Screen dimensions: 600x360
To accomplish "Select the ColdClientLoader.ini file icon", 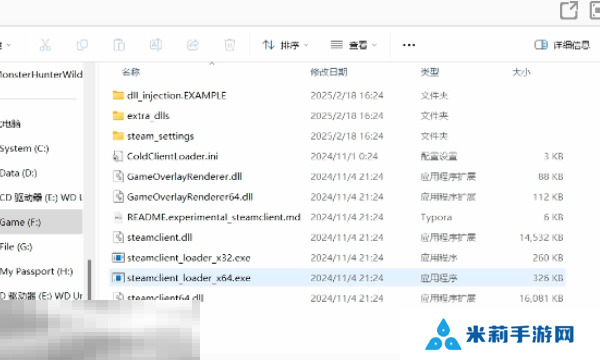I will tap(118, 156).
